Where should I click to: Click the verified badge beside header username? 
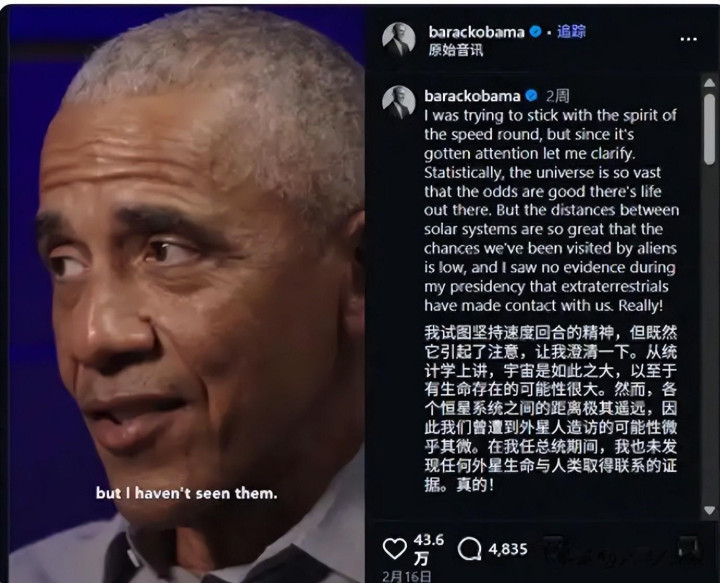(x=535, y=32)
